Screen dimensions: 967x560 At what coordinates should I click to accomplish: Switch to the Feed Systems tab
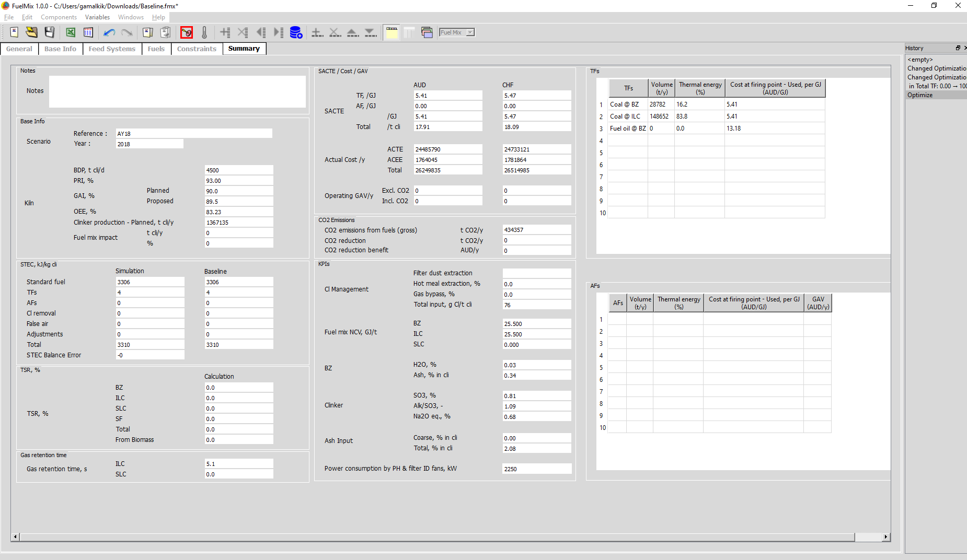click(x=112, y=49)
